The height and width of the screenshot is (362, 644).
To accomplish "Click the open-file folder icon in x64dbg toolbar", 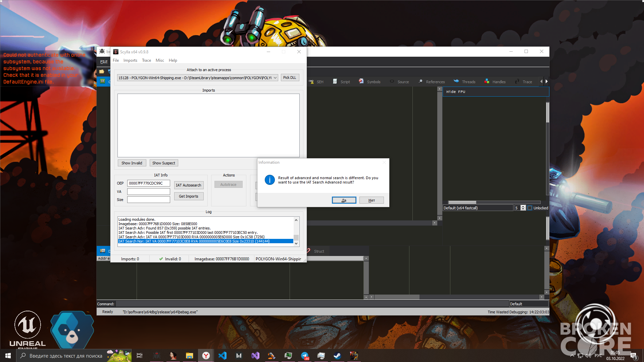I will (x=102, y=71).
